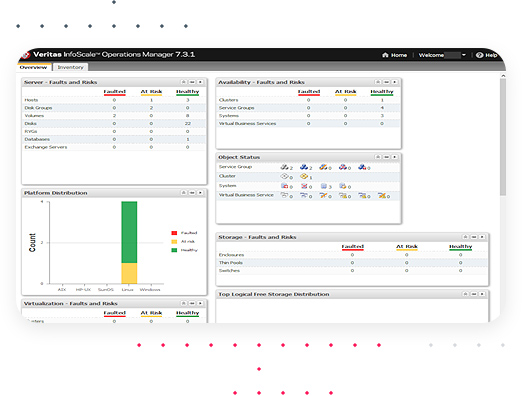The height and width of the screenshot is (396, 522).
Task: Open Hosts row in Server panel
Action: 114,100
